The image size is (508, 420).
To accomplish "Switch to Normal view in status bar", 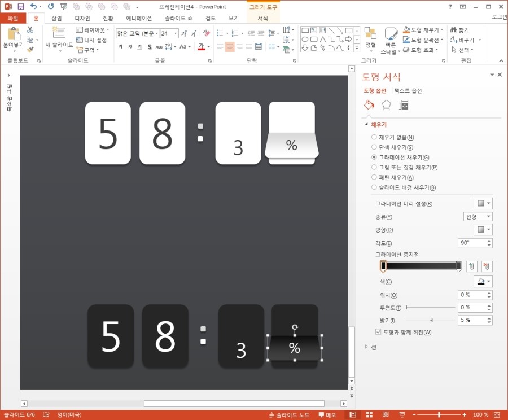I will (353, 414).
